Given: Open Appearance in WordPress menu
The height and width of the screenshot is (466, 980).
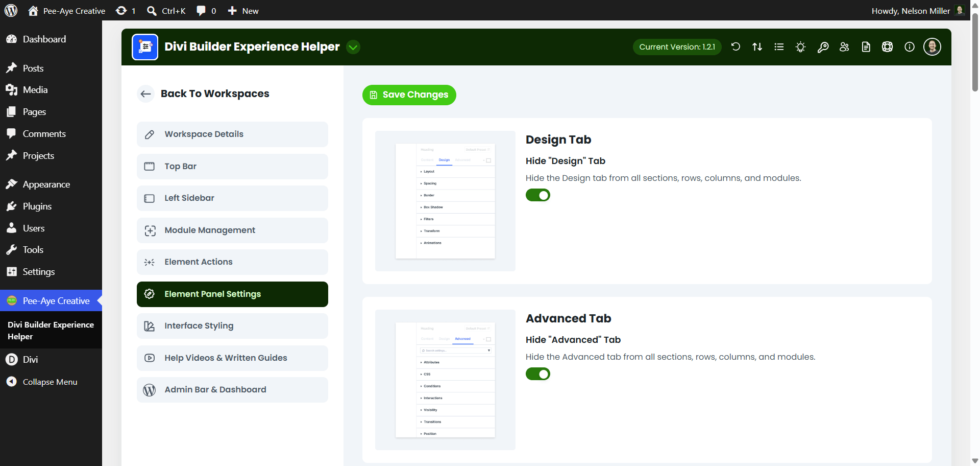Looking at the screenshot, I should pyautogui.click(x=51, y=184).
